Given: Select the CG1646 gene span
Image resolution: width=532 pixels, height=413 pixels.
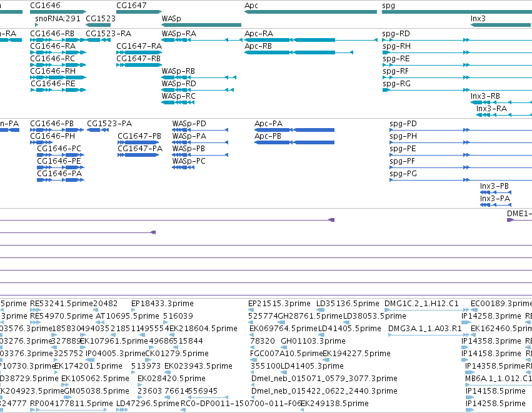Looking at the screenshot, I should tap(58, 12).
